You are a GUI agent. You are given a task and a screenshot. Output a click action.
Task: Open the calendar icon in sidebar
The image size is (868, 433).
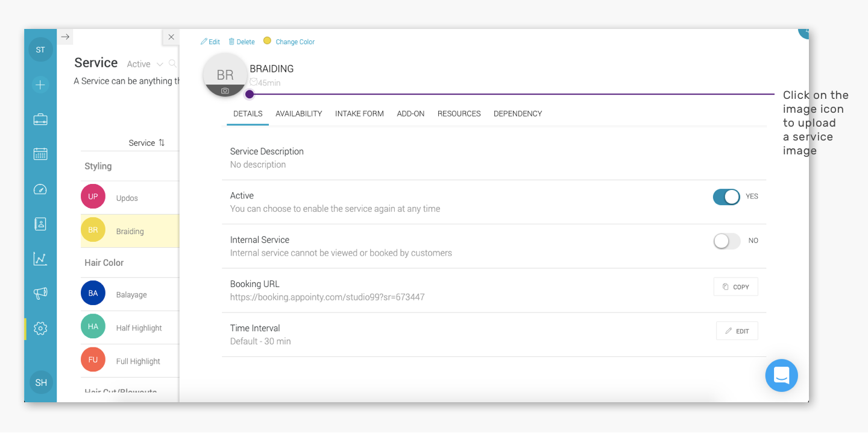coord(40,154)
